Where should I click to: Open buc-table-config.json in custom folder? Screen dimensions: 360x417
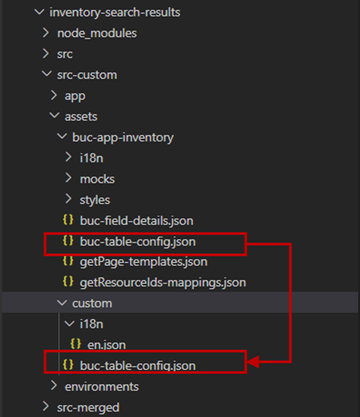138,366
